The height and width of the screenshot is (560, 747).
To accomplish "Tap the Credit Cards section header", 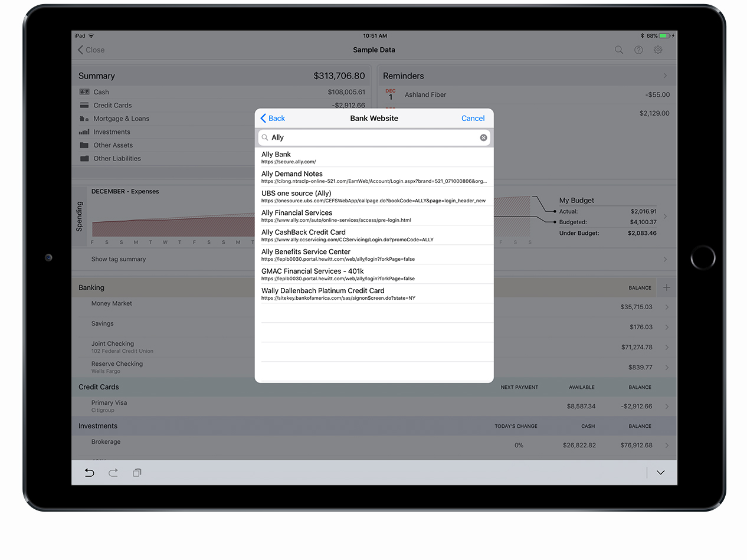I will [x=374, y=387].
